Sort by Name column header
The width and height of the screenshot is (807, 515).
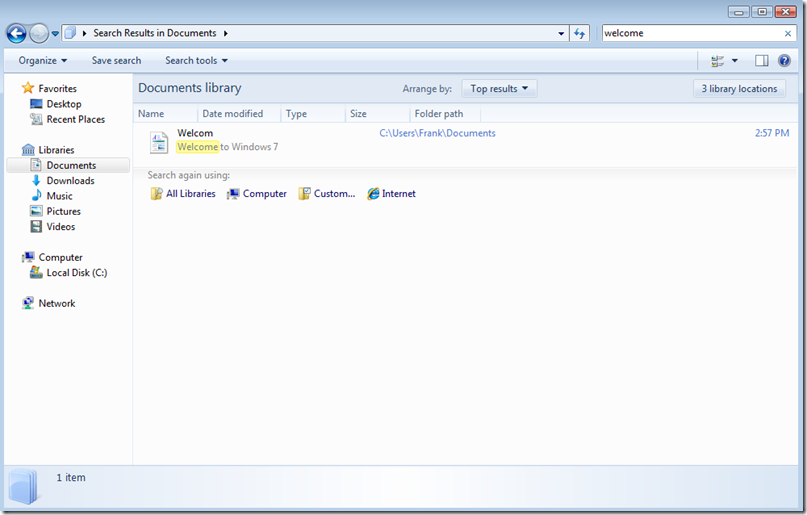165,114
